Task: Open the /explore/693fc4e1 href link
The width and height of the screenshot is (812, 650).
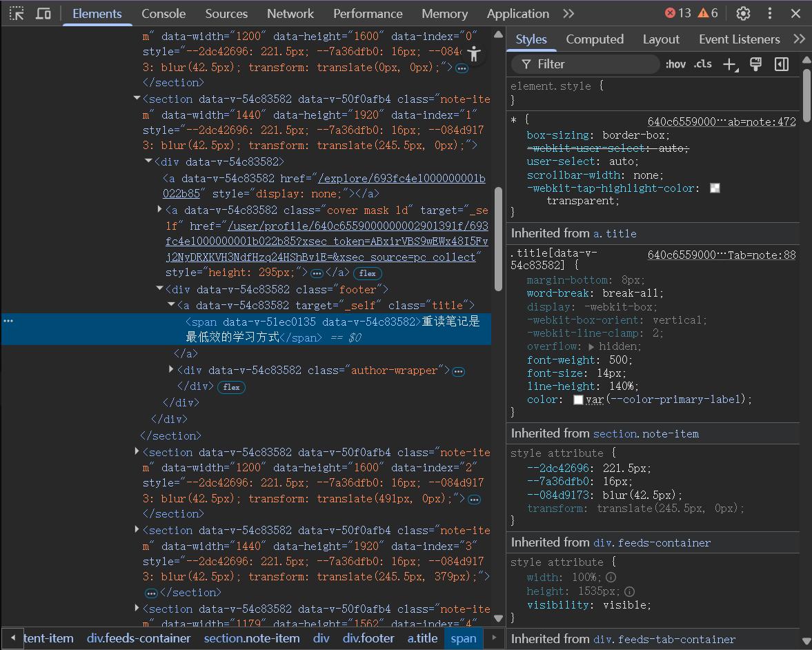Action: pyautogui.click(x=400, y=178)
